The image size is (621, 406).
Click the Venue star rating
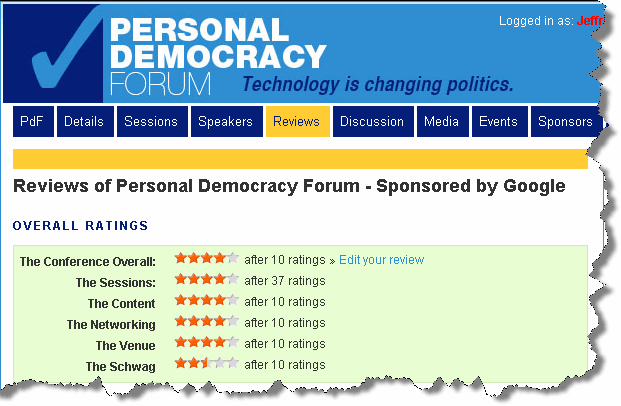coord(206,344)
